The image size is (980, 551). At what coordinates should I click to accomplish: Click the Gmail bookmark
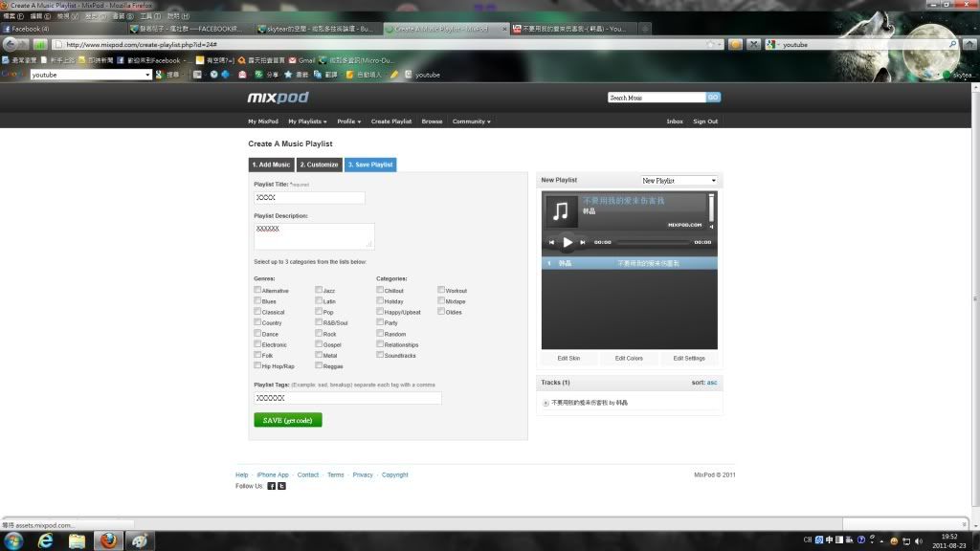301,60
